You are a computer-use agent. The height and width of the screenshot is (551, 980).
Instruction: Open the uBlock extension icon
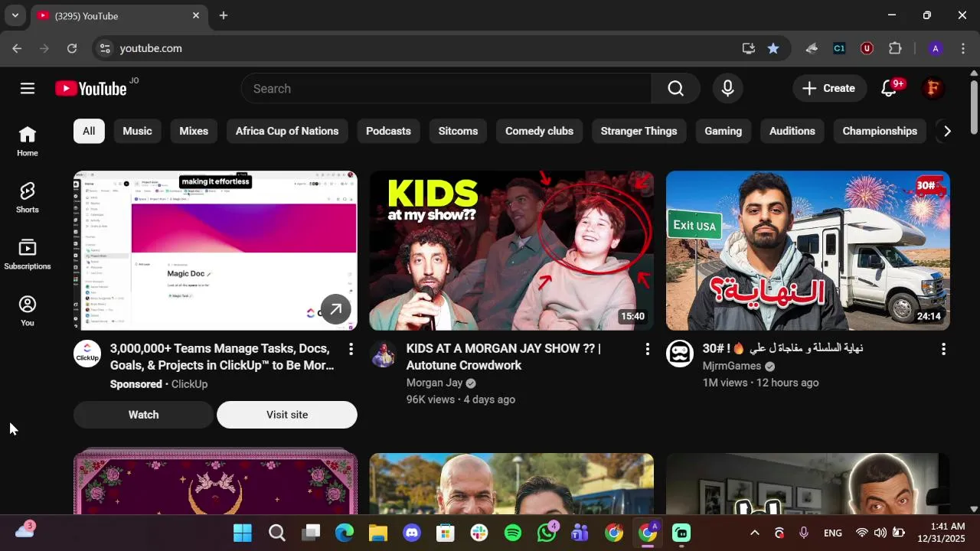coord(867,48)
